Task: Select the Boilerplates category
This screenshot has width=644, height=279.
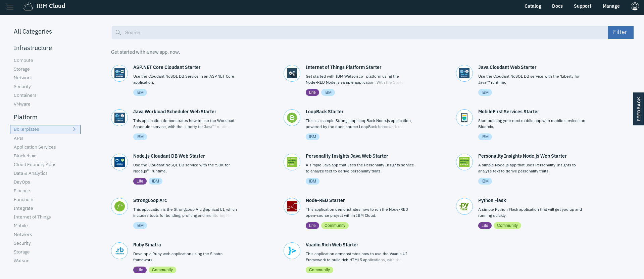Action: tap(45, 129)
